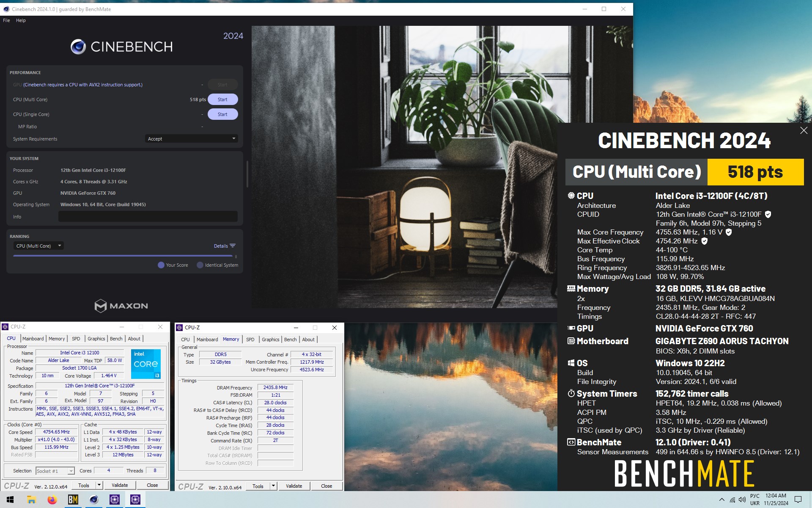Click Close button in left CPU-Z window
812x508 pixels.
[152, 485]
